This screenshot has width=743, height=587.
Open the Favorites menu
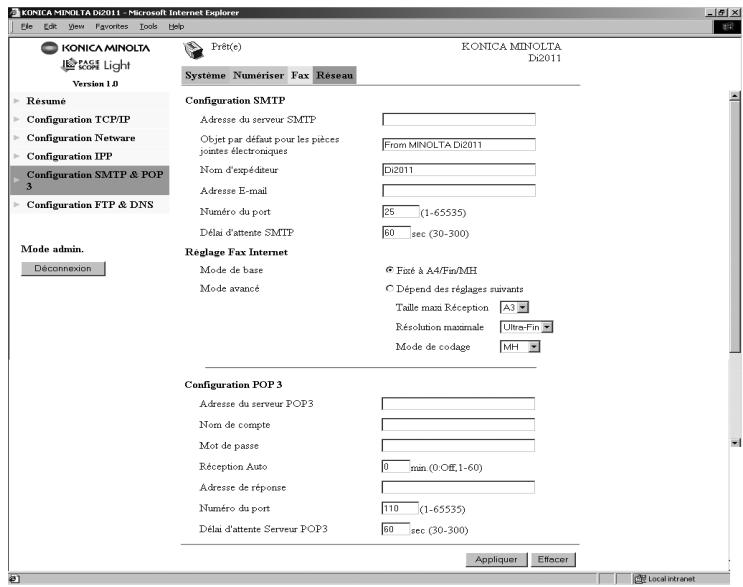[112, 27]
